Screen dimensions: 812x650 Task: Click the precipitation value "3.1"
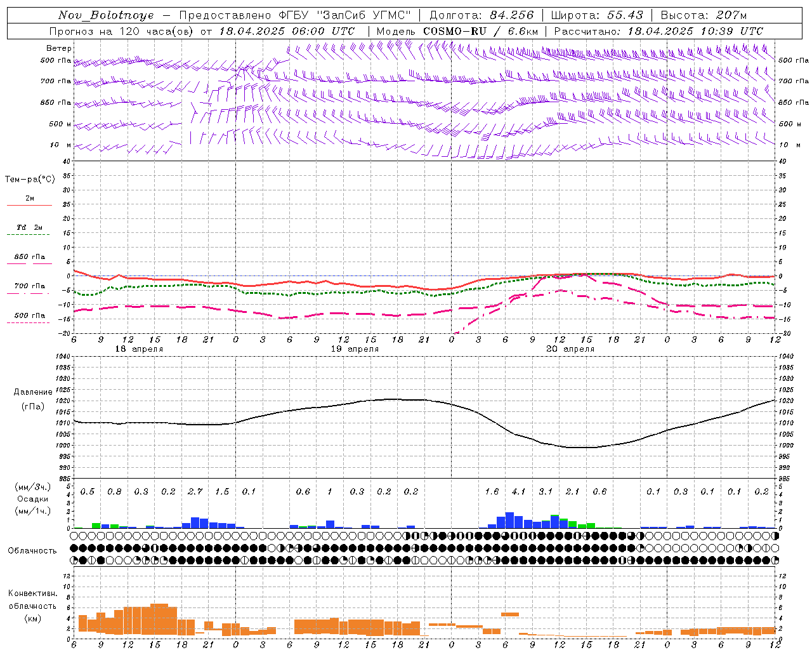pyautogui.click(x=546, y=491)
